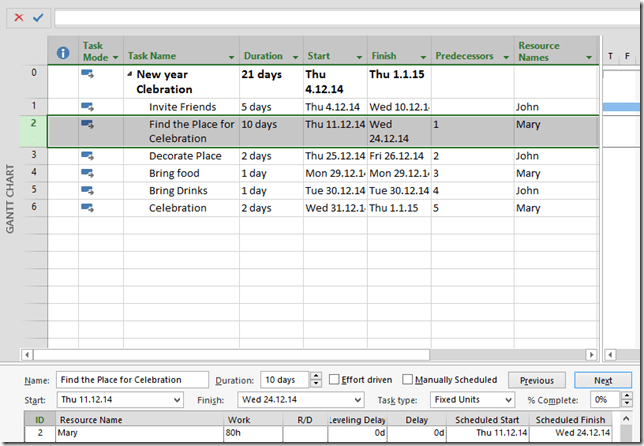The width and height of the screenshot is (644, 446).
Task: Click the Name input field
Action: point(132,380)
